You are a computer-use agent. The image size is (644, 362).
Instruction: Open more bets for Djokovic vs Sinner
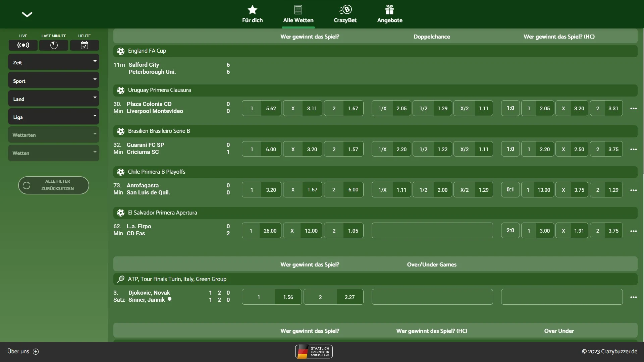[x=633, y=297]
